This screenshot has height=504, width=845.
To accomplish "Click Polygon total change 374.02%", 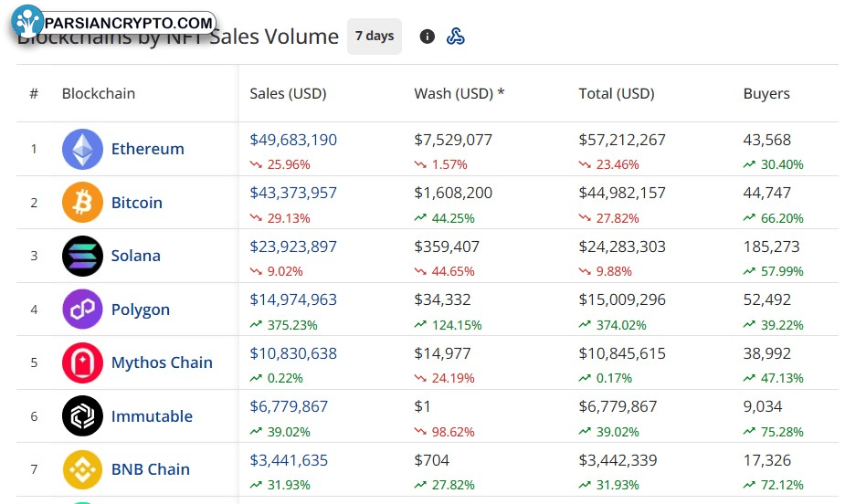I will [613, 325].
